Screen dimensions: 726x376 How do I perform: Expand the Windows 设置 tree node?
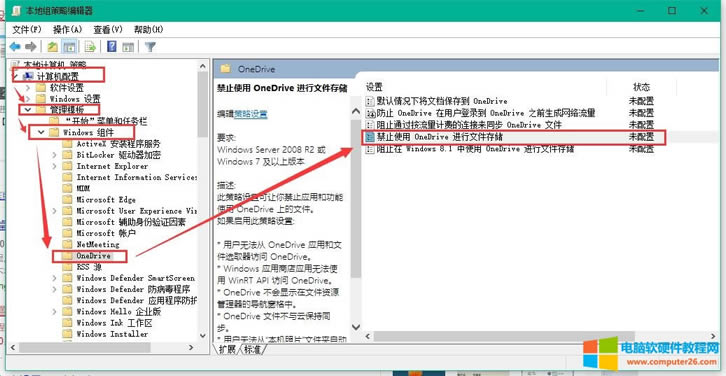click(x=28, y=98)
